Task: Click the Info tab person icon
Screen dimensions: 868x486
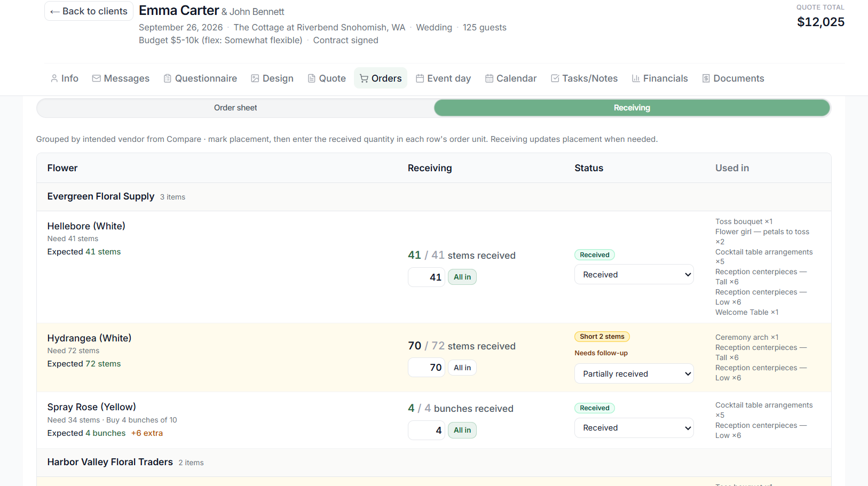Action: 54,78
